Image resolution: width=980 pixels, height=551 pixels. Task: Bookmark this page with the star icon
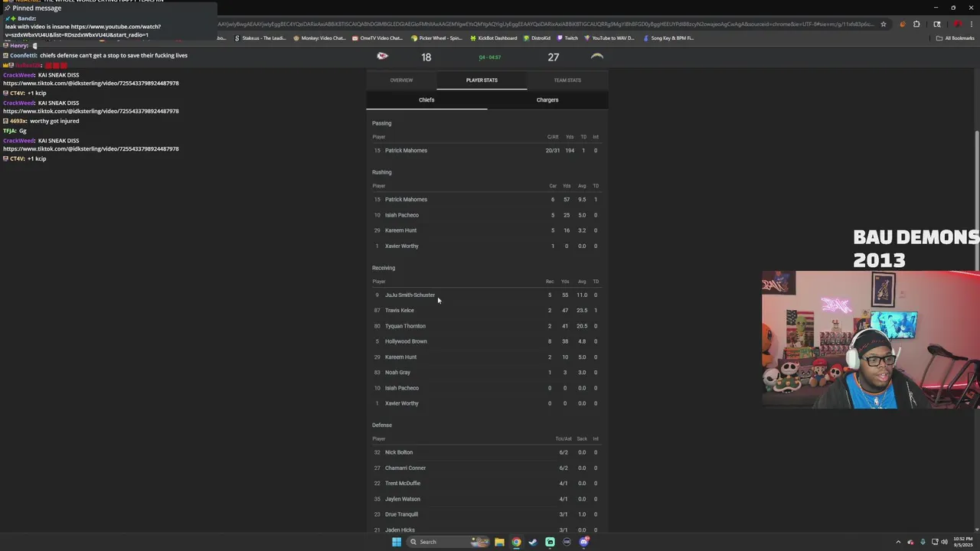[884, 24]
